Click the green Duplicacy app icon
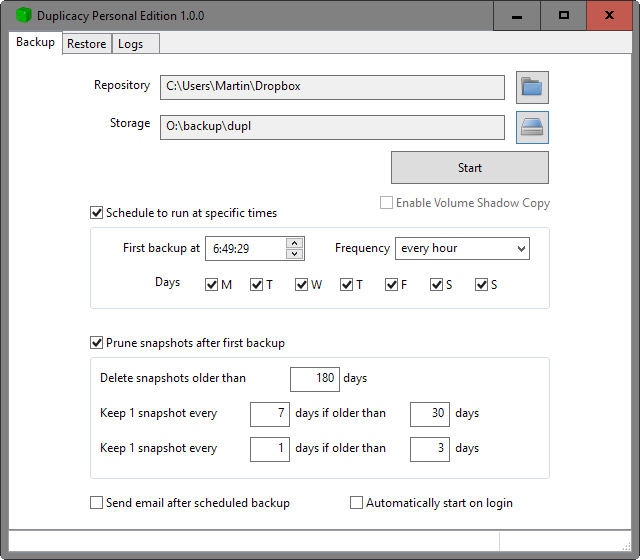Screen dimensions: 640x560 [24, 15]
